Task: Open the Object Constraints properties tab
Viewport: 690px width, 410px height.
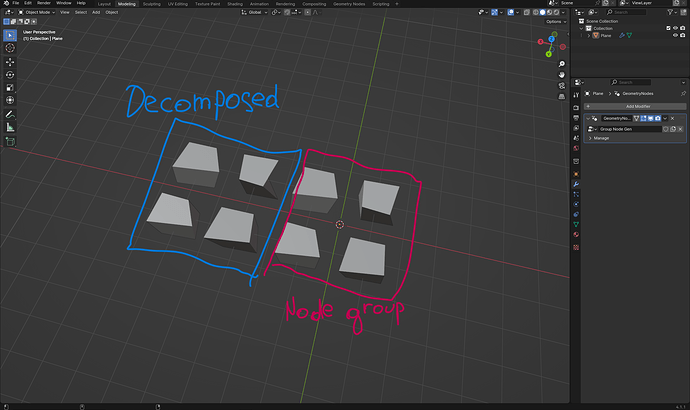Action: coord(576,214)
